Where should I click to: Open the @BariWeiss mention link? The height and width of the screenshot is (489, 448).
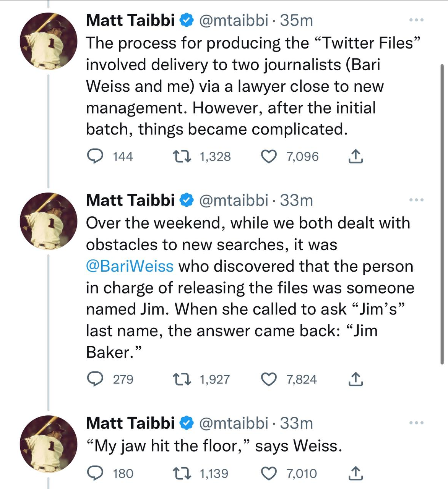point(130,266)
